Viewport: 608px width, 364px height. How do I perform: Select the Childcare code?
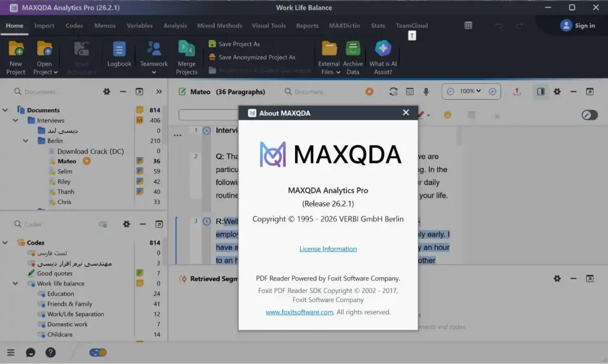(x=60, y=335)
